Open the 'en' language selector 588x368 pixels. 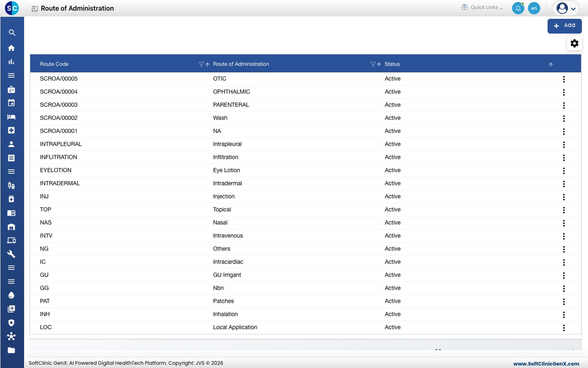[534, 8]
